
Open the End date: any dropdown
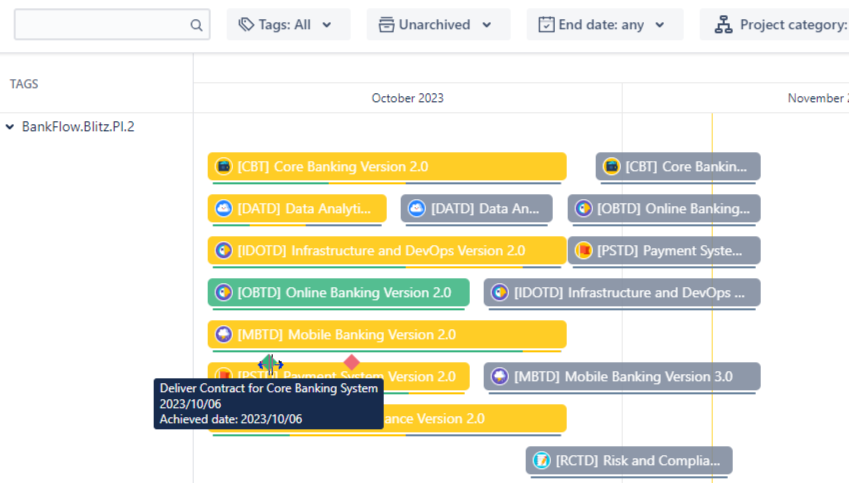(x=605, y=24)
